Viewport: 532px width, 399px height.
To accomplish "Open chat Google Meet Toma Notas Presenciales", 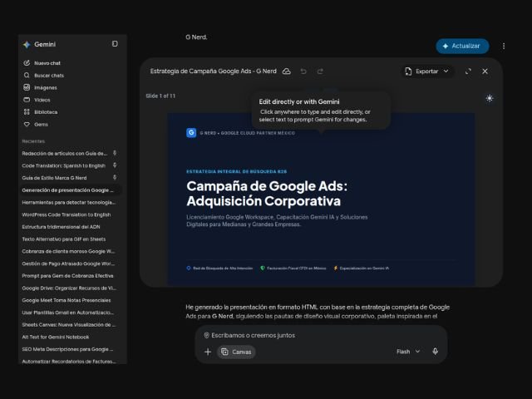I will [x=66, y=300].
